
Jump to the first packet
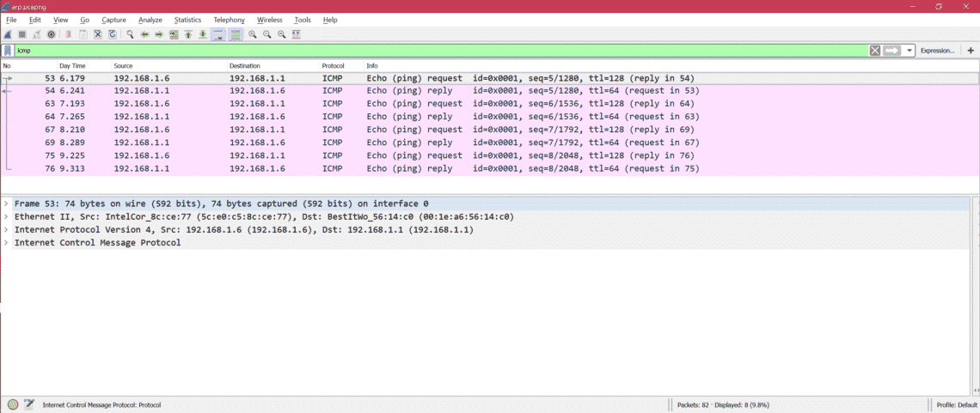point(188,35)
